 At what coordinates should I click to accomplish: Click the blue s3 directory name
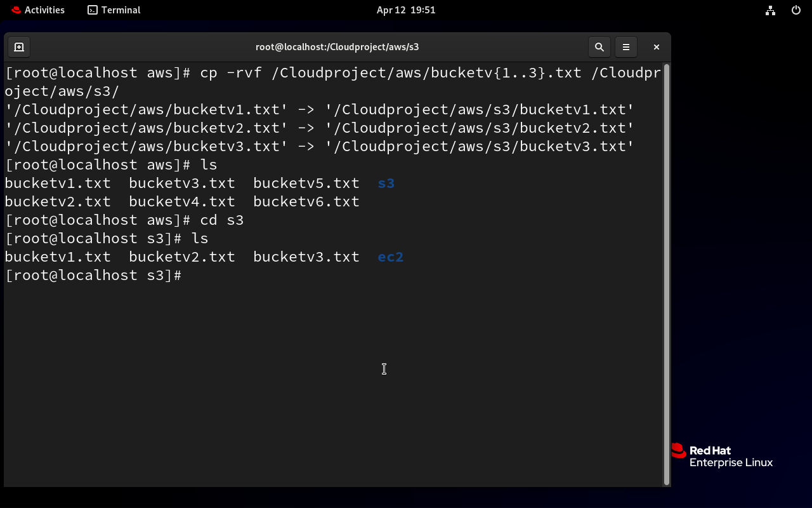(386, 184)
